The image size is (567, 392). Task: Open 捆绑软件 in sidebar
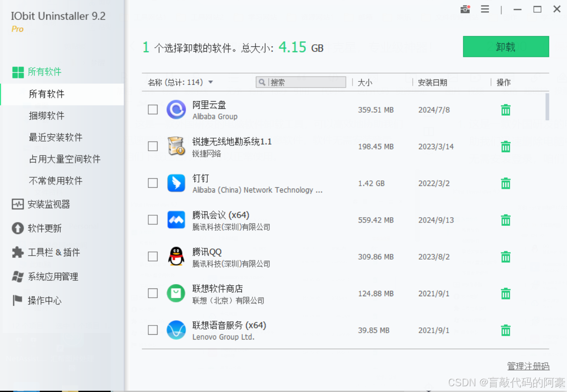(46, 116)
